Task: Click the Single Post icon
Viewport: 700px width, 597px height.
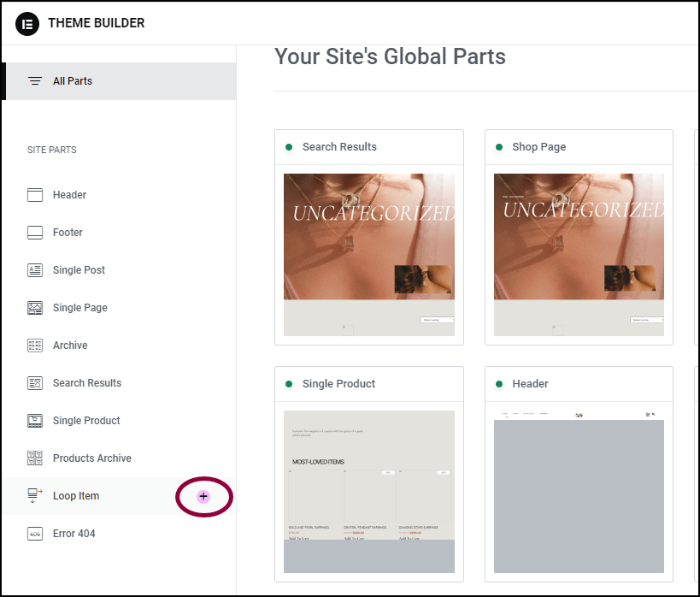Action: tap(35, 270)
